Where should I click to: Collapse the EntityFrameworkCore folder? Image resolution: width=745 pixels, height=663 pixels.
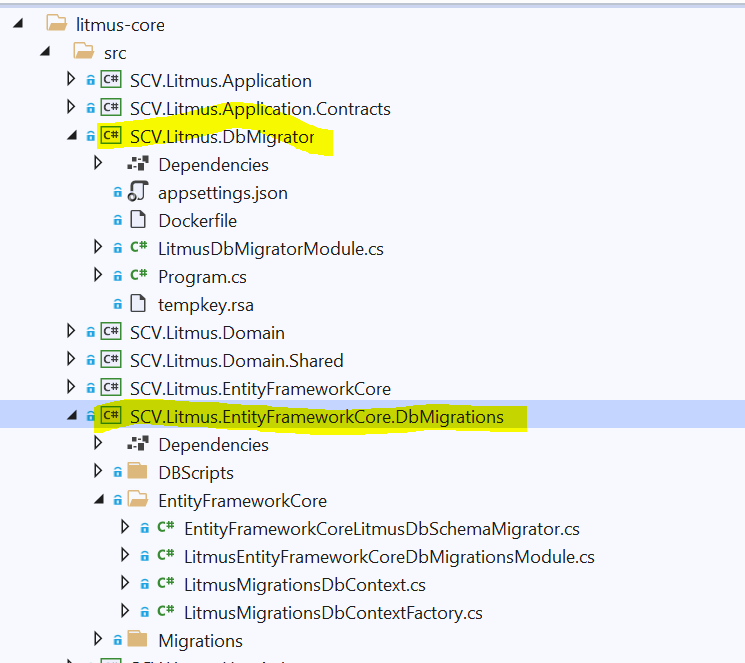[x=98, y=501]
